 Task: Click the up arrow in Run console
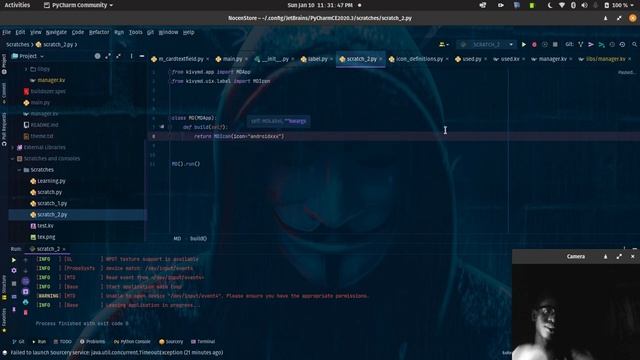25,260
